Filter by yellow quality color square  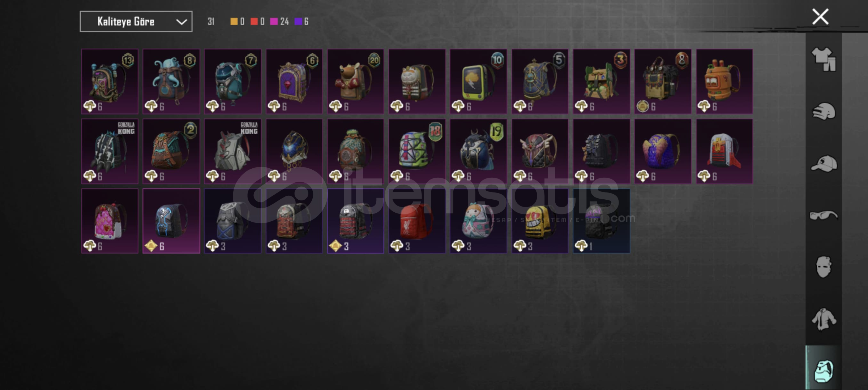point(234,22)
